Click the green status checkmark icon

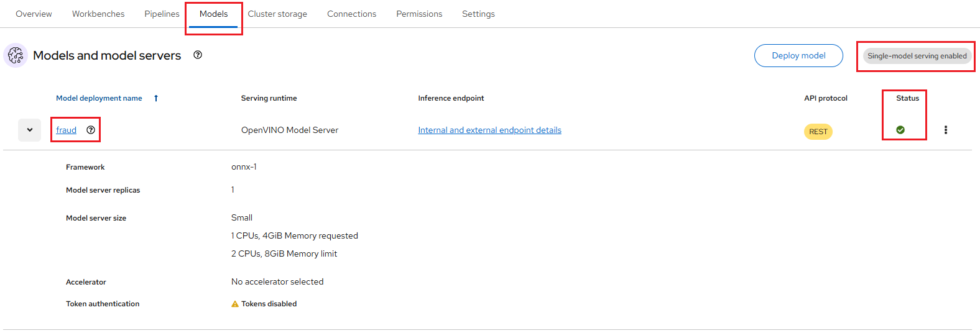tap(900, 130)
